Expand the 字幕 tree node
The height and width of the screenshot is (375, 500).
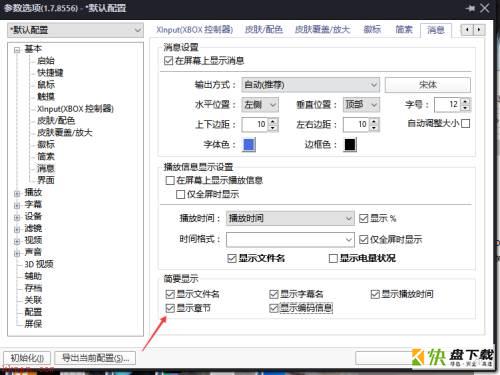(17, 205)
